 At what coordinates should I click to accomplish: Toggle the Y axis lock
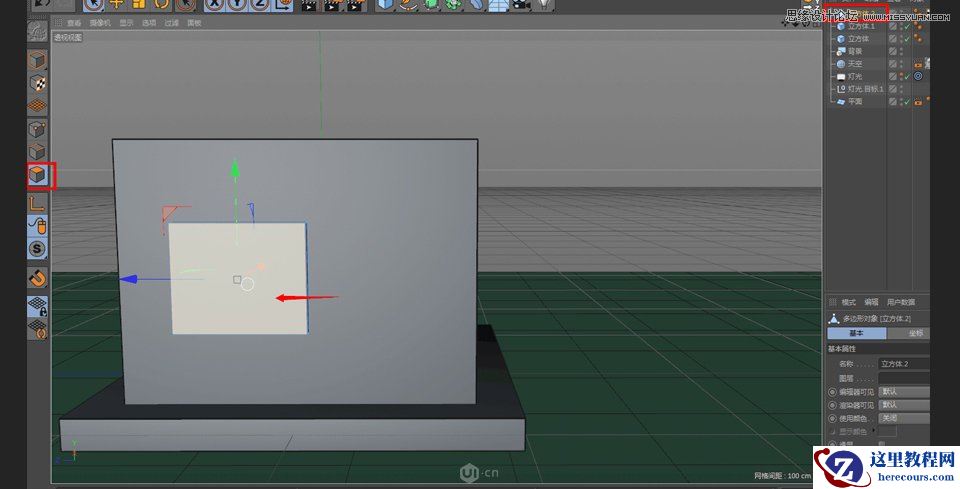pos(237,5)
